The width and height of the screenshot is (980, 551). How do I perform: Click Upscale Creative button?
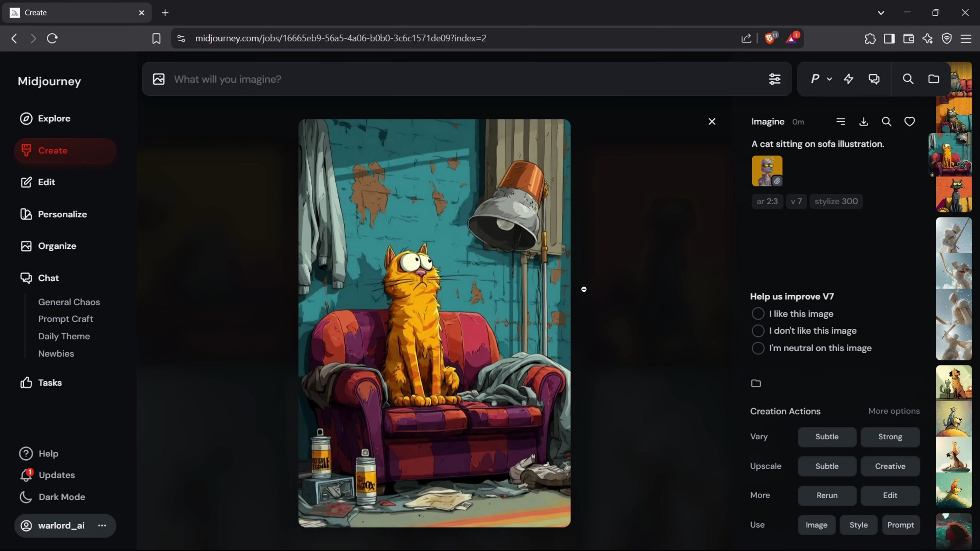890,466
